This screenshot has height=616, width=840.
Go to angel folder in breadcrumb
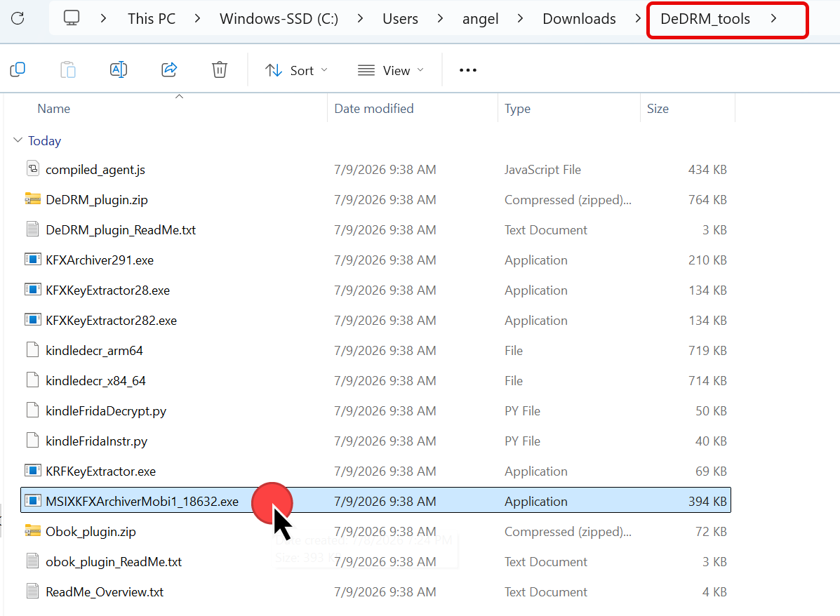480,19
